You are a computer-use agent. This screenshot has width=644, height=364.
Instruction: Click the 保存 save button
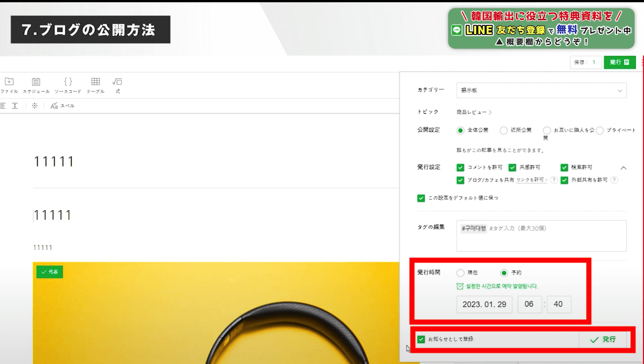(579, 62)
